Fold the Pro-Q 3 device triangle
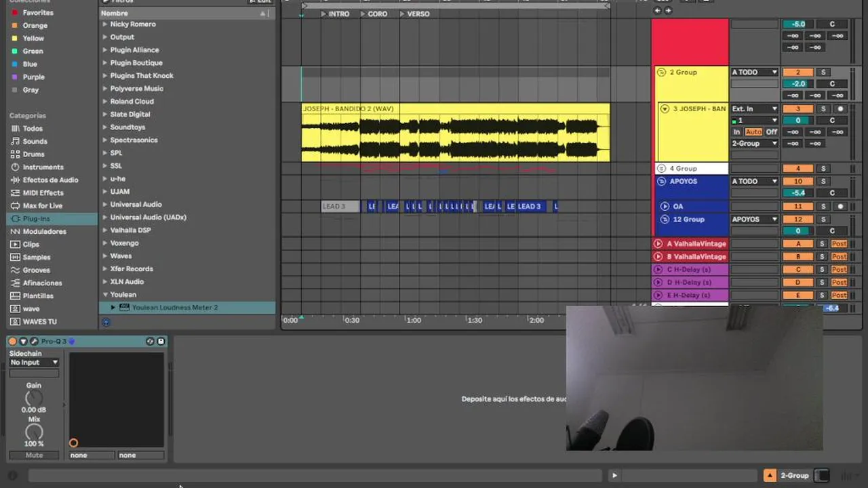The image size is (868, 488). pyautogui.click(x=23, y=341)
